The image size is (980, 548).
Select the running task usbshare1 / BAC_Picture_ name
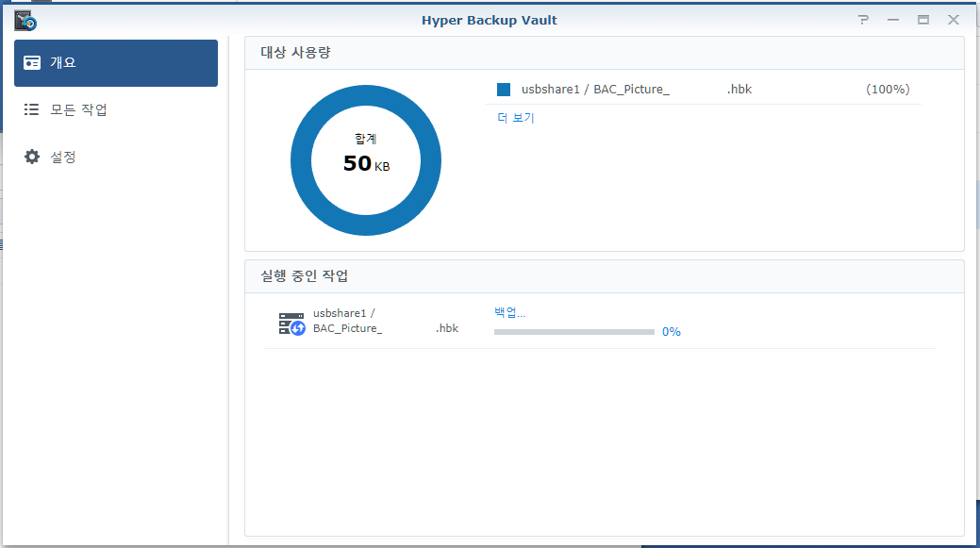(386, 321)
